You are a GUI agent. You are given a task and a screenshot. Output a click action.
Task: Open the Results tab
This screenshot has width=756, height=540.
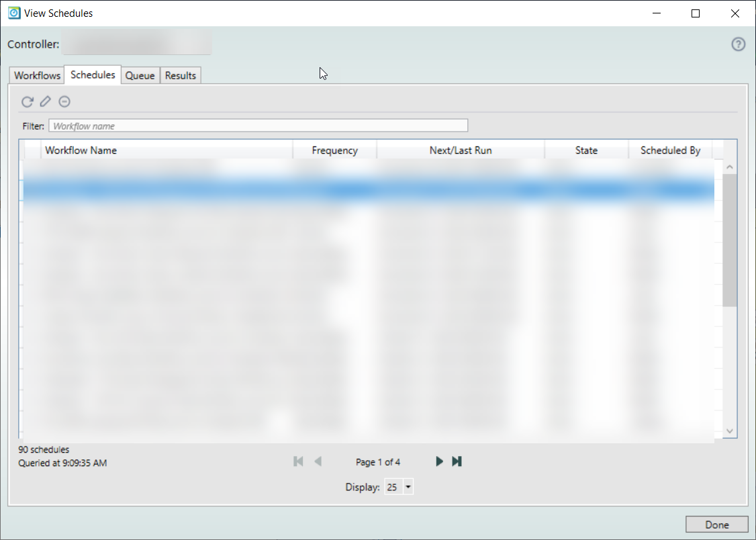pos(180,75)
